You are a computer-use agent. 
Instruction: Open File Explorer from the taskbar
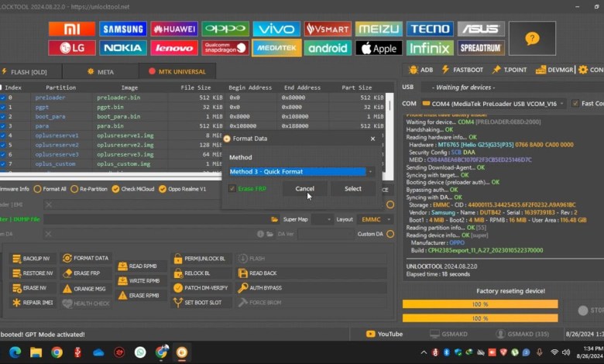pyautogui.click(x=36, y=352)
